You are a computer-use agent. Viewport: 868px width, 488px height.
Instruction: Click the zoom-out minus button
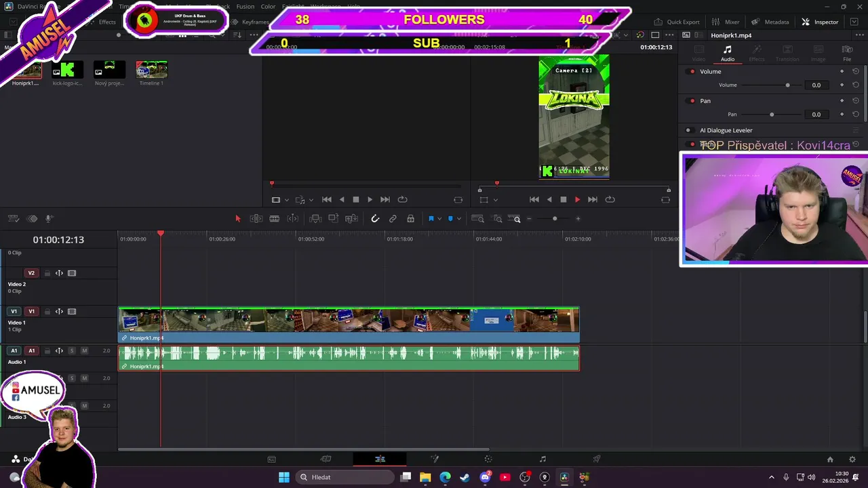pyautogui.click(x=529, y=218)
